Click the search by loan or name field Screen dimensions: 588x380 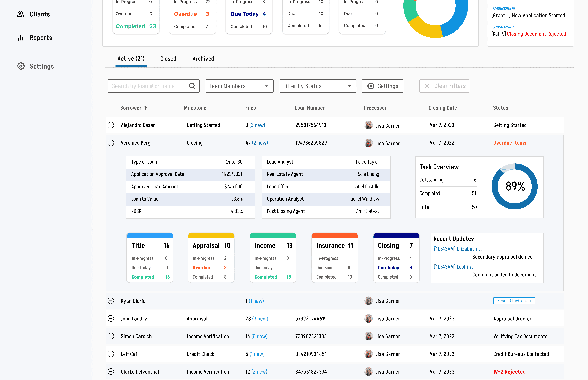153,86
